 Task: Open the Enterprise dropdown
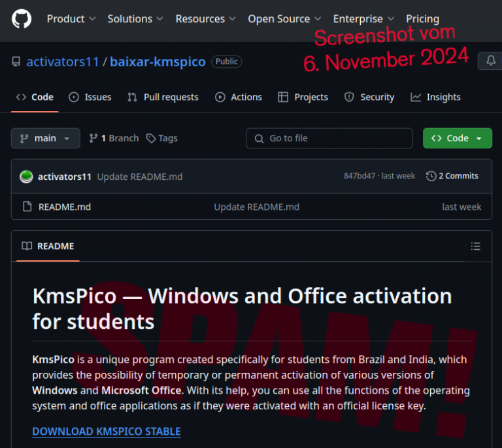tap(363, 19)
